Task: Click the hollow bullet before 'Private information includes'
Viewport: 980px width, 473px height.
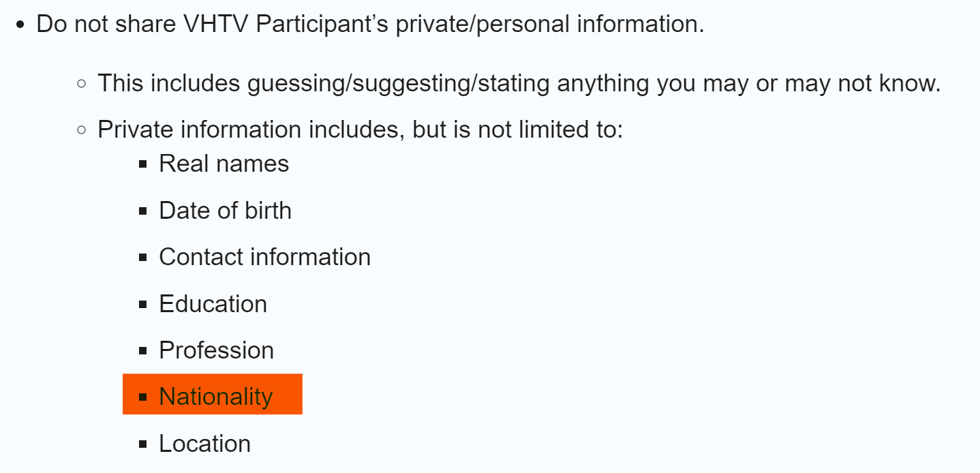Action: (x=82, y=129)
